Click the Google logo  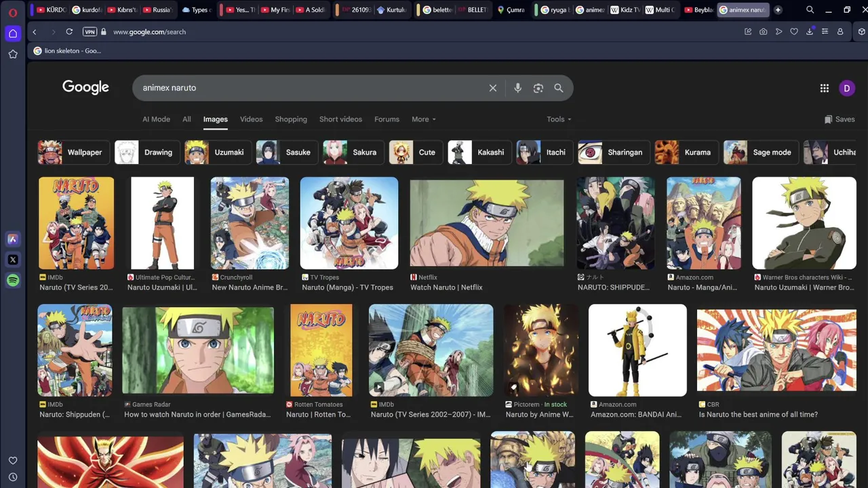tap(85, 87)
